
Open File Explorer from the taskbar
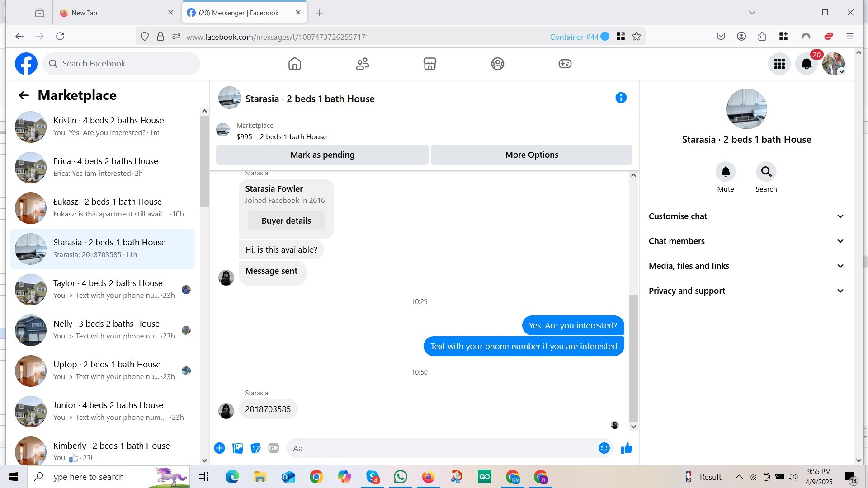(x=260, y=477)
